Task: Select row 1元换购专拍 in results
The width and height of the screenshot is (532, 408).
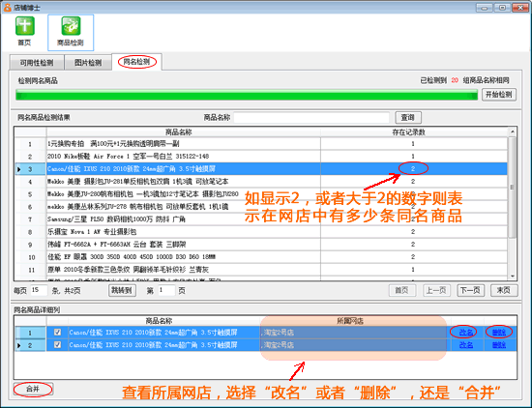Action: pos(260,144)
